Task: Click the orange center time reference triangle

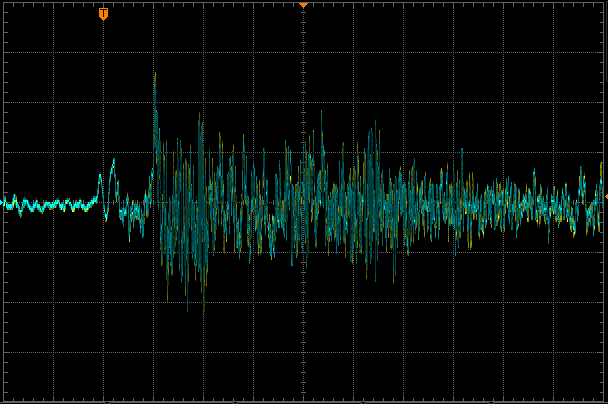Action: [x=303, y=5]
